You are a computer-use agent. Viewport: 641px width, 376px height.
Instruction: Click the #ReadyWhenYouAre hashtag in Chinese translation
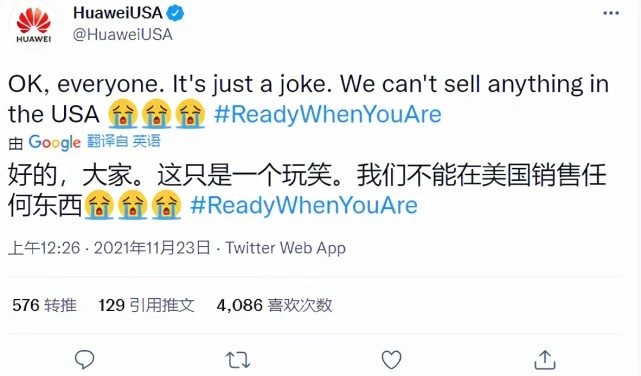[x=304, y=205]
